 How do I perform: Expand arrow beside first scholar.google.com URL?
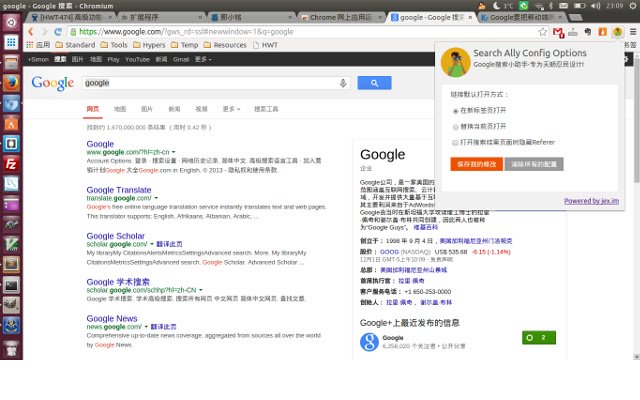[x=152, y=244]
